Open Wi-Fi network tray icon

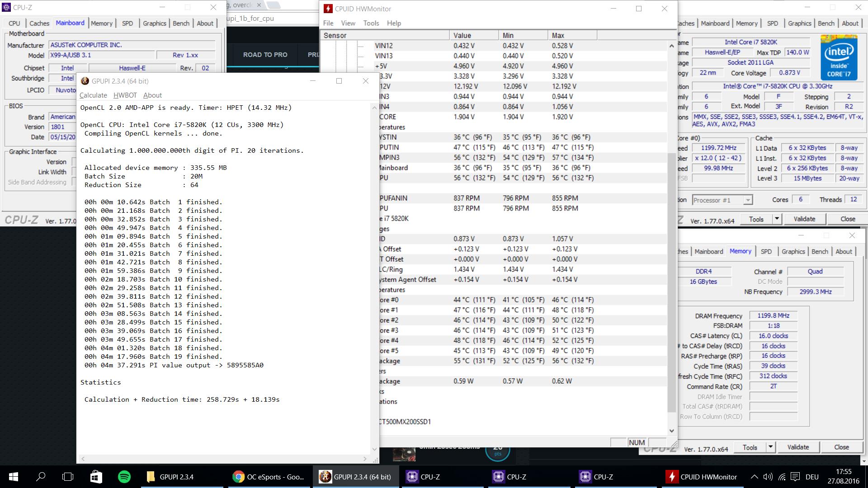782,477
